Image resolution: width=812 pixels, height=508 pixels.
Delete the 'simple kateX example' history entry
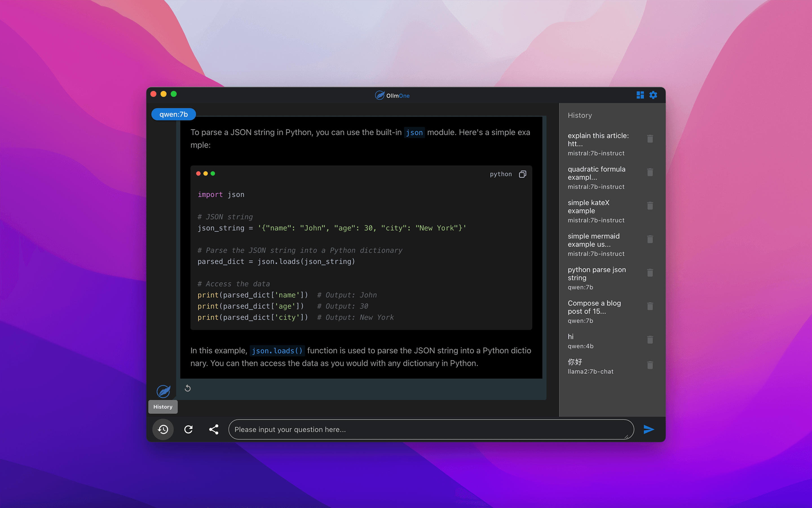pyautogui.click(x=650, y=206)
